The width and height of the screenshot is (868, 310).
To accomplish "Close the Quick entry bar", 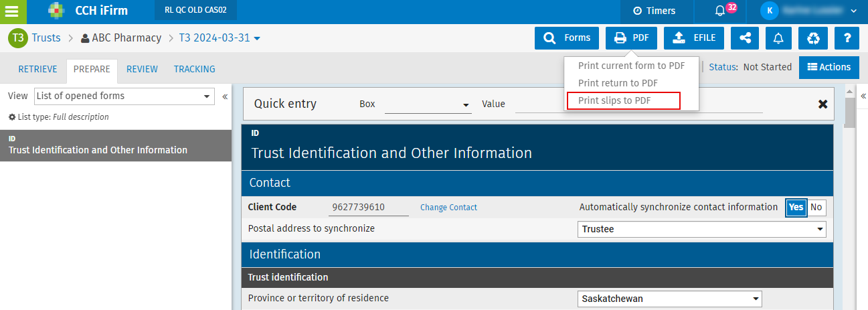I will [822, 104].
